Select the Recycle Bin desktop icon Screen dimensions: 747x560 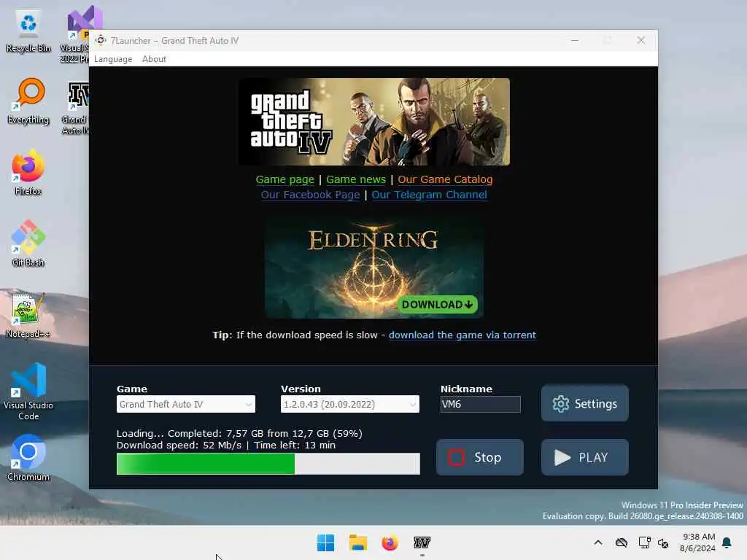pyautogui.click(x=28, y=31)
